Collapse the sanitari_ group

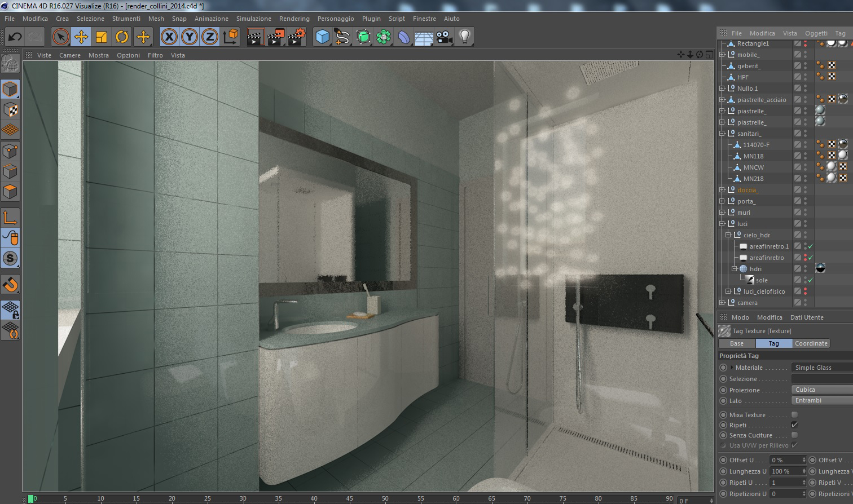click(x=722, y=134)
